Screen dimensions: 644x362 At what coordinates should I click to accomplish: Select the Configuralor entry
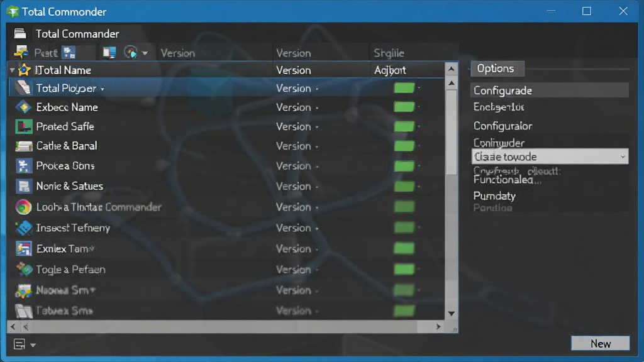[502, 126]
